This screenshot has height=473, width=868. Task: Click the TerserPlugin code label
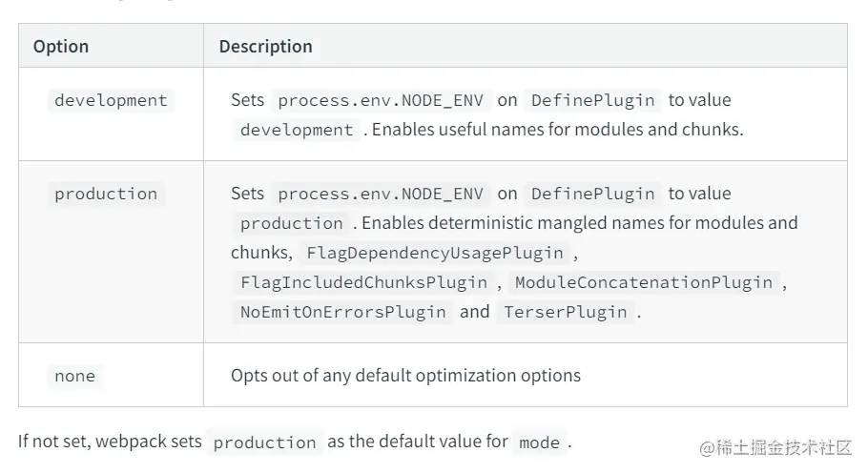566,312
